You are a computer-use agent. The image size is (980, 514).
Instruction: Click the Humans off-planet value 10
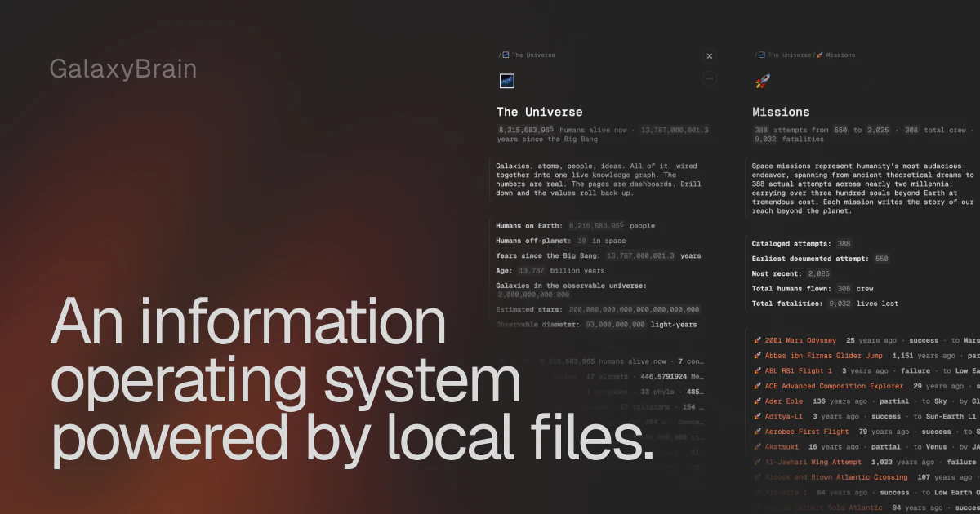click(582, 241)
